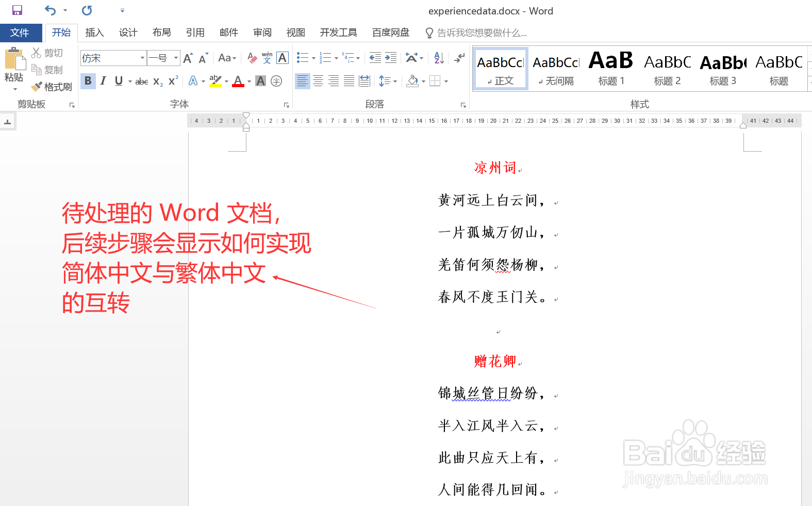The image size is (812, 506).
Task: Open the 字体 dialog launcher
Action: [x=286, y=105]
